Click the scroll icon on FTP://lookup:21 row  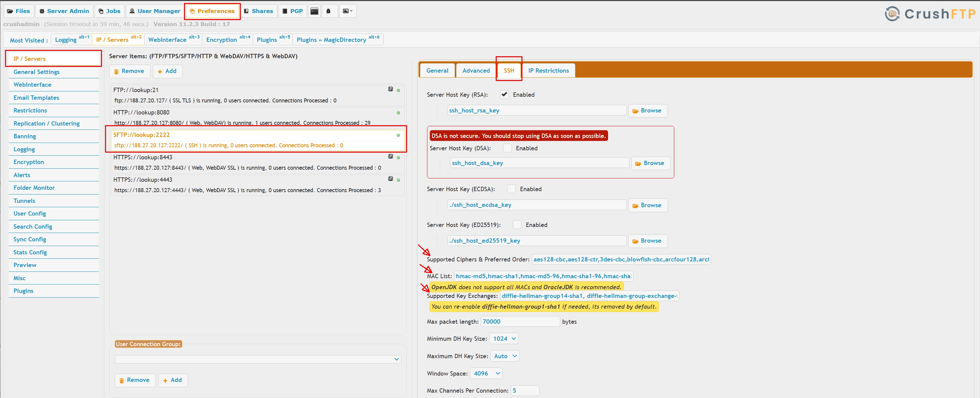(x=390, y=89)
